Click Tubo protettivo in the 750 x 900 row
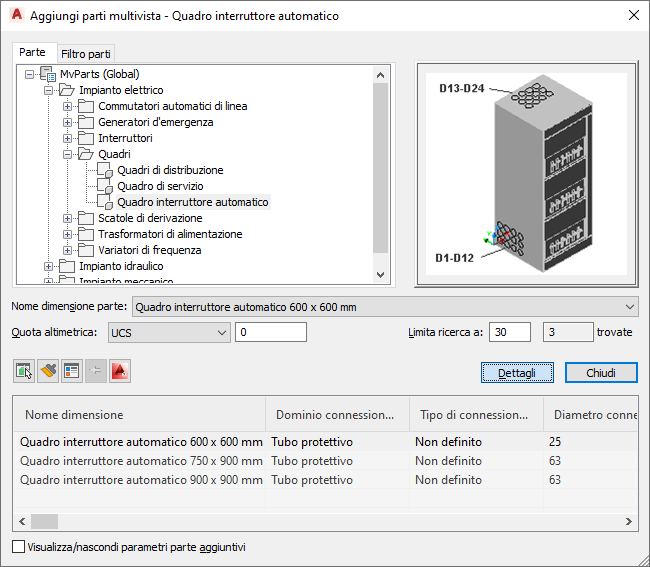The image size is (650, 567). pos(312,461)
